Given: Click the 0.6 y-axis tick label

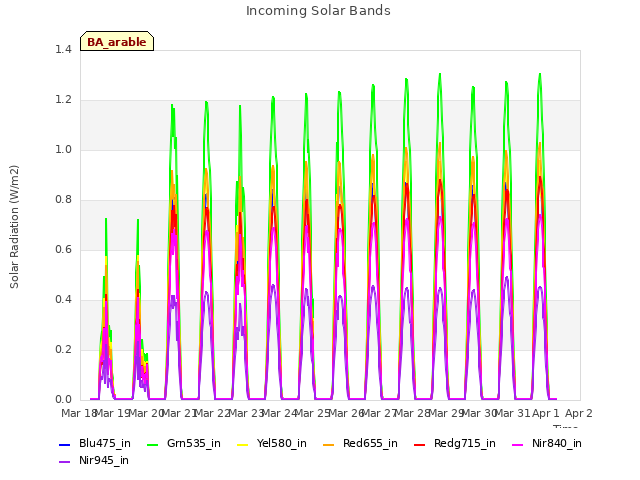Looking at the screenshot, I should 63,250.
